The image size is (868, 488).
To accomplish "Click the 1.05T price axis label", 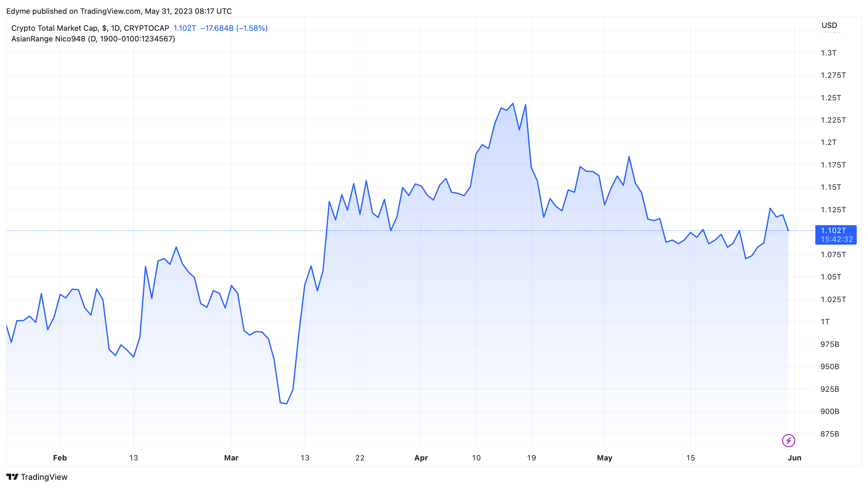I will [831, 277].
